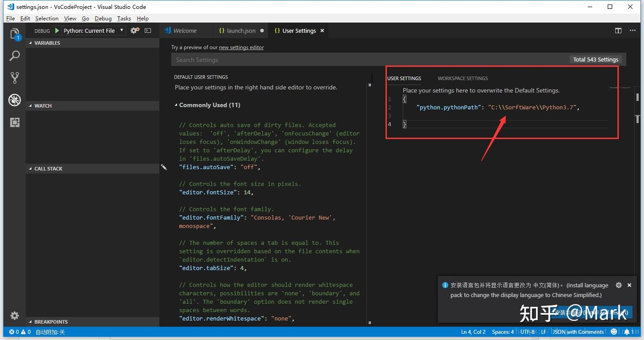Open notifications with the bell icon
Screen dimensions: 644x340
click(627, 332)
